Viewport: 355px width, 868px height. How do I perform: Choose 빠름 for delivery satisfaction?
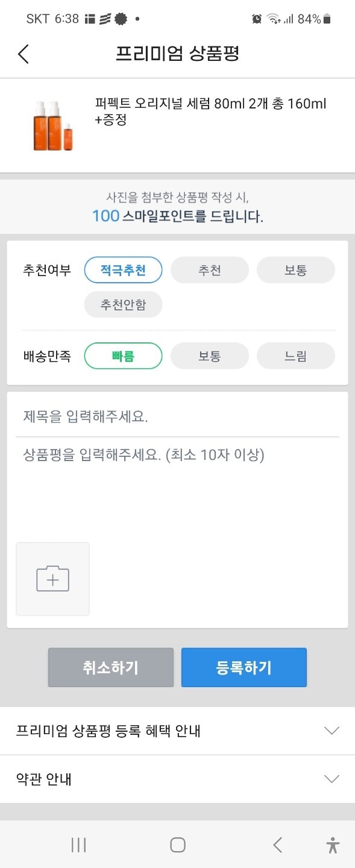(123, 356)
